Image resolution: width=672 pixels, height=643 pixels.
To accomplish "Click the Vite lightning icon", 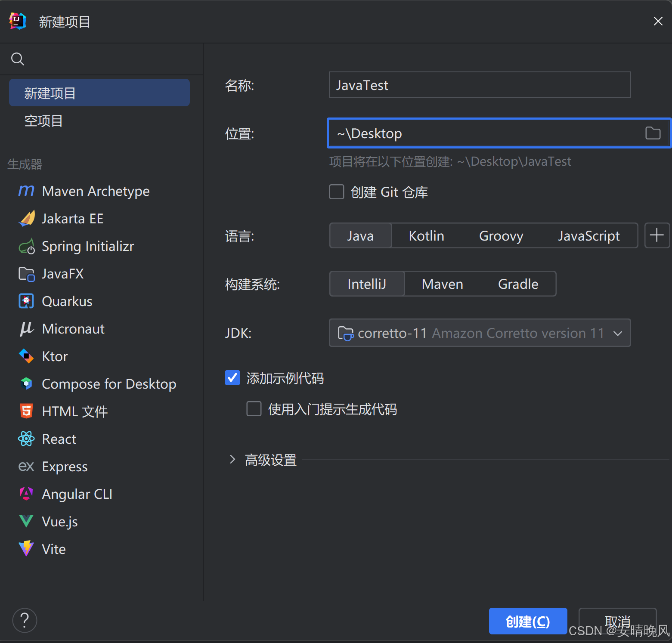I will pos(26,549).
